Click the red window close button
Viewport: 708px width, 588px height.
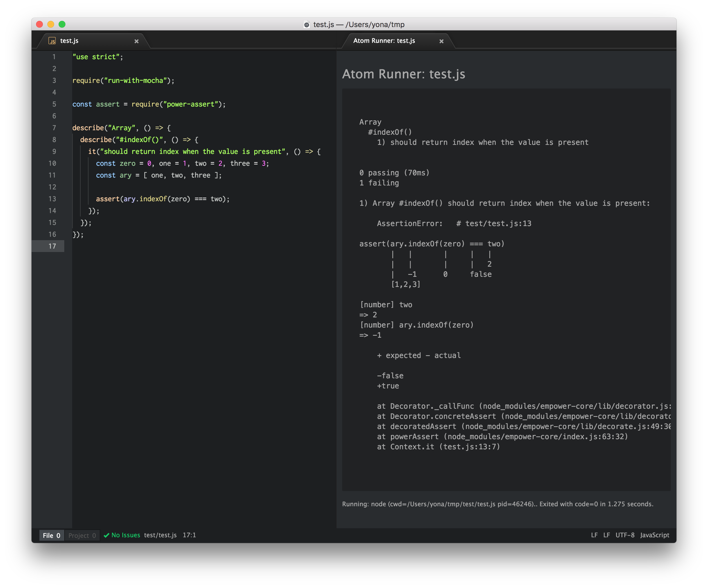click(x=39, y=24)
